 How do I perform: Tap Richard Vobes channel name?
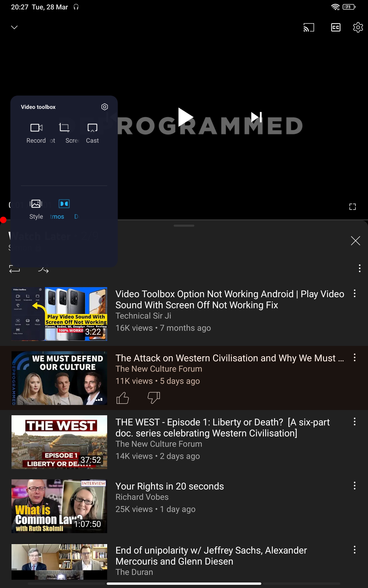pos(142,497)
